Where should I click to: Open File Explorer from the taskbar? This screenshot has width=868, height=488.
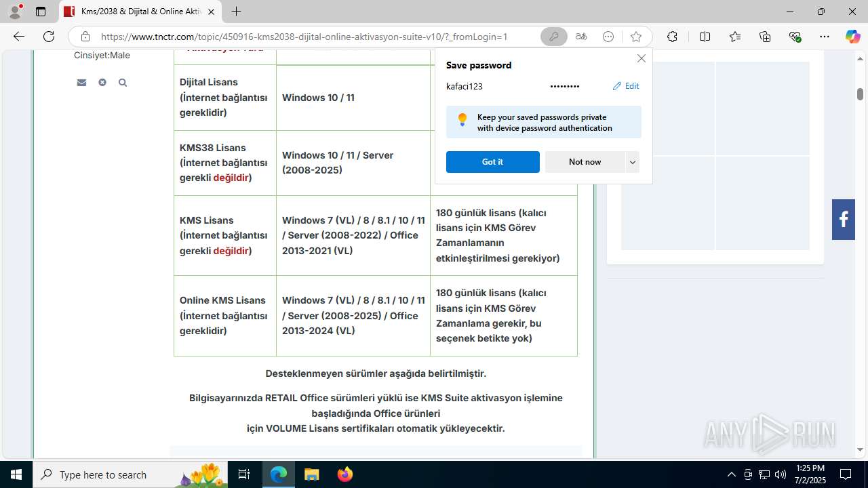(311, 474)
